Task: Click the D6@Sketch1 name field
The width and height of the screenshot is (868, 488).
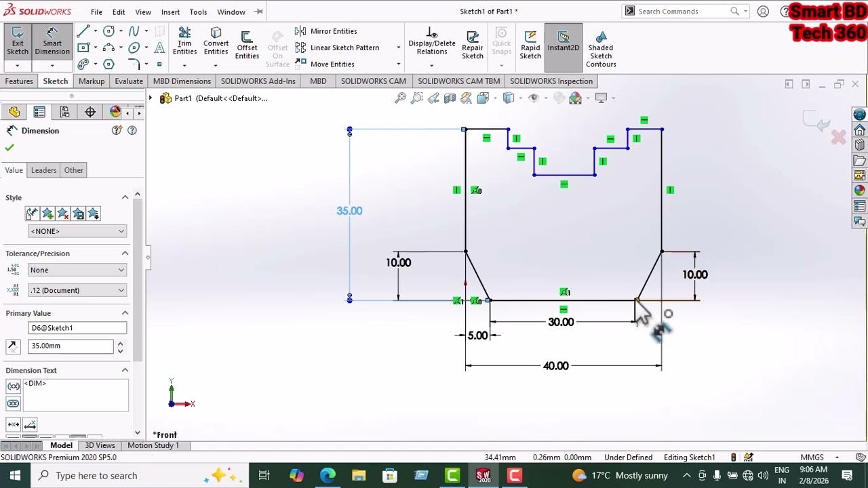Action: [x=77, y=328]
